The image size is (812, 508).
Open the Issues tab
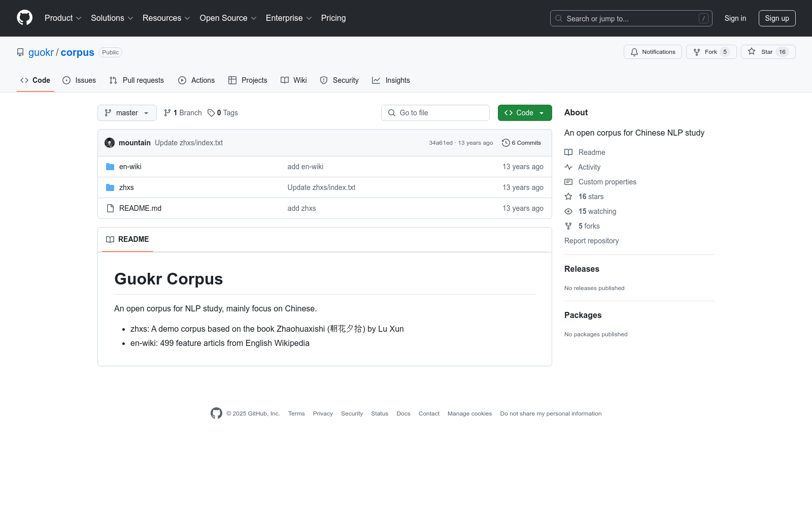tap(79, 80)
